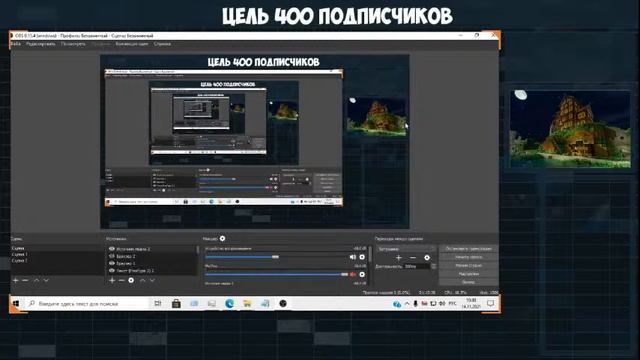The height and width of the screenshot is (360, 640).
Task: Add a new scene with plus icon
Action: click(16, 280)
